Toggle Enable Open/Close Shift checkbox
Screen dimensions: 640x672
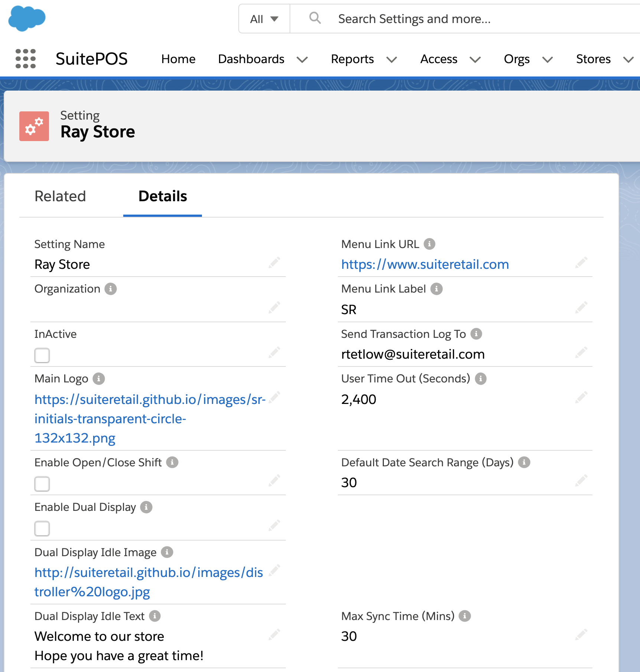pos(42,484)
